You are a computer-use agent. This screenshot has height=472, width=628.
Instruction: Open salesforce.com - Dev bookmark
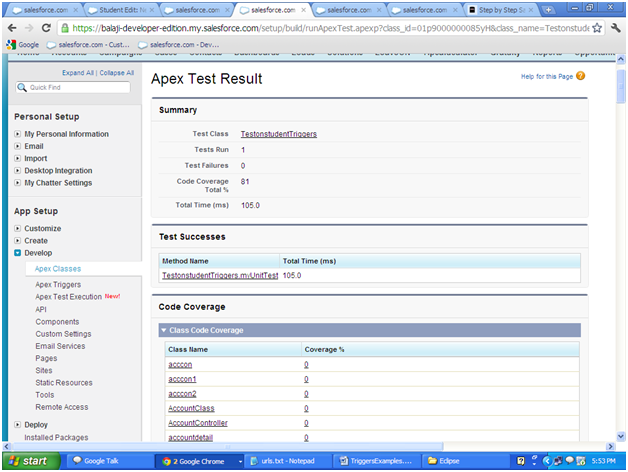(179, 45)
